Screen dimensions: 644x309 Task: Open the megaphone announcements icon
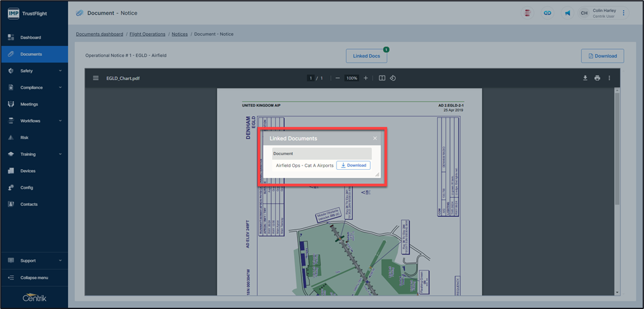point(567,13)
